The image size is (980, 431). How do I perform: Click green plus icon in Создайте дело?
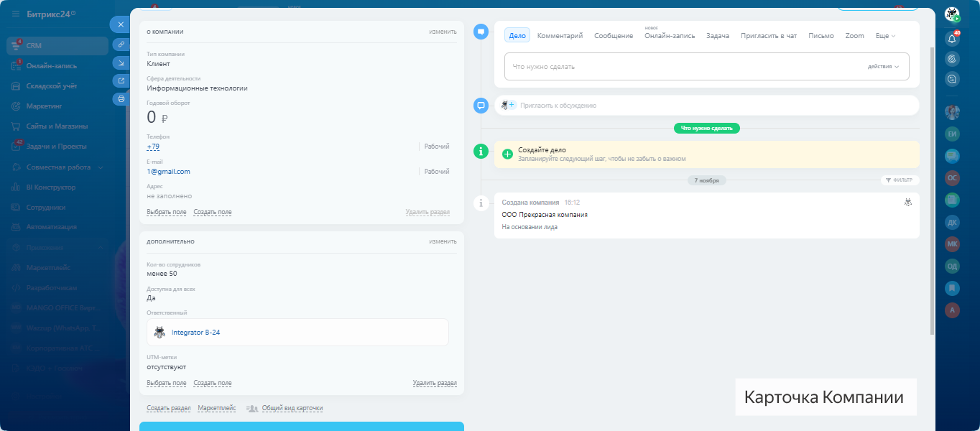coord(507,154)
